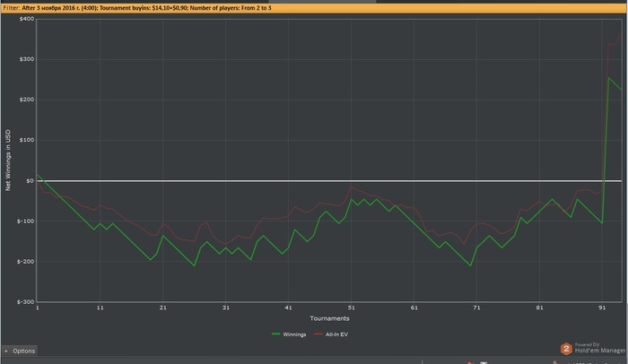Click the '$-100' y-axis label
This screenshot has height=364, width=628.
pyautogui.click(x=26, y=221)
